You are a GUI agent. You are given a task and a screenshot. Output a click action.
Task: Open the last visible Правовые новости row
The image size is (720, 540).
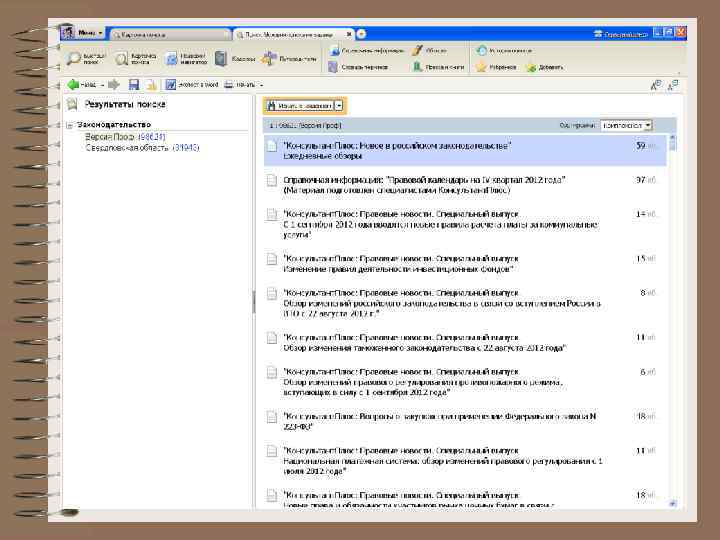click(465, 500)
